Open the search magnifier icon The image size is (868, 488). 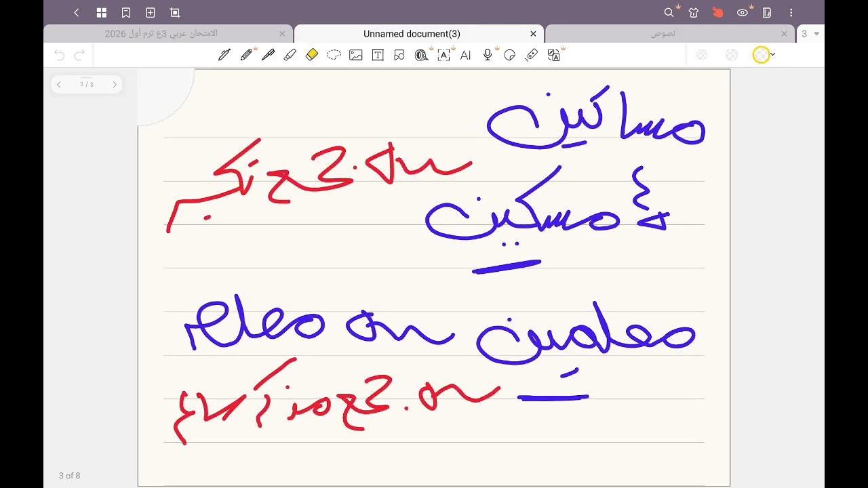click(x=669, y=12)
